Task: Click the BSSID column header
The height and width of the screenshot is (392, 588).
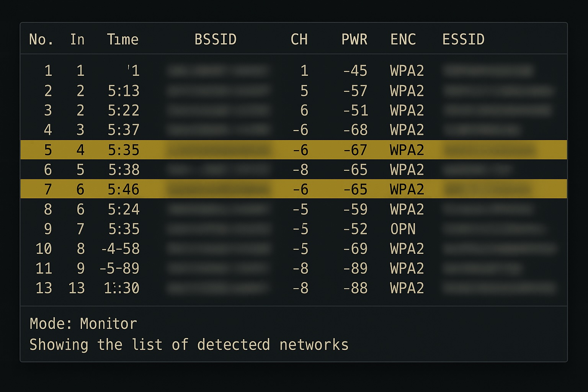Action: click(x=215, y=39)
